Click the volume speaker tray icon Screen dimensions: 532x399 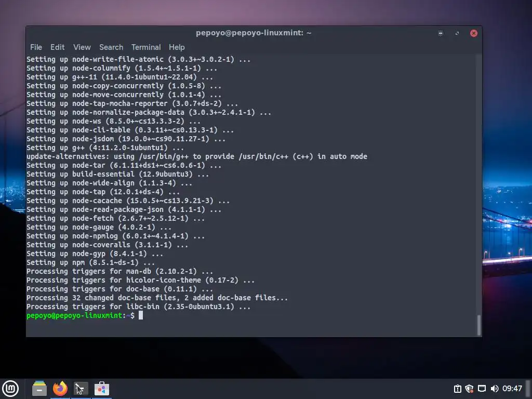pos(495,389)
